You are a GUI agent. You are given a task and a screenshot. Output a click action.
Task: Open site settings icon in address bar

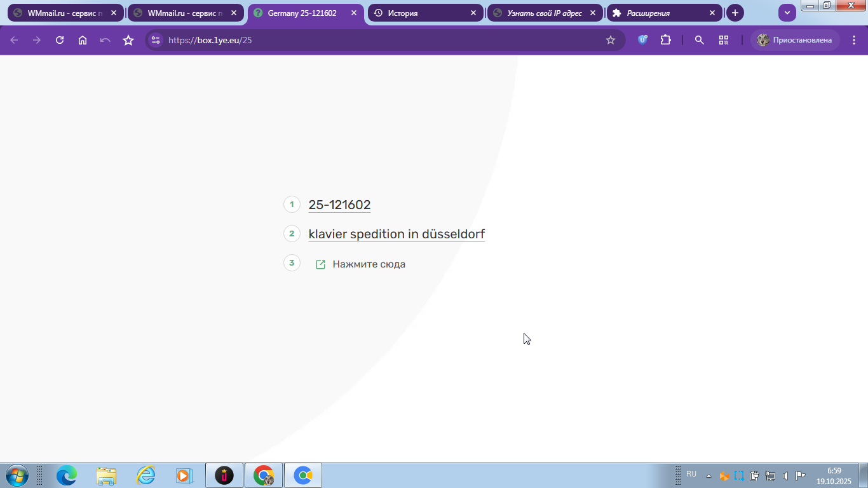[x=156, y=40]
